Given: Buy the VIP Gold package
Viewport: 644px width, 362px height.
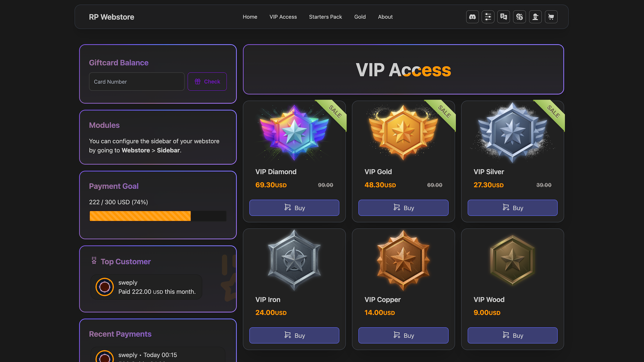Looking at the screenshot, I should [403, 208].
